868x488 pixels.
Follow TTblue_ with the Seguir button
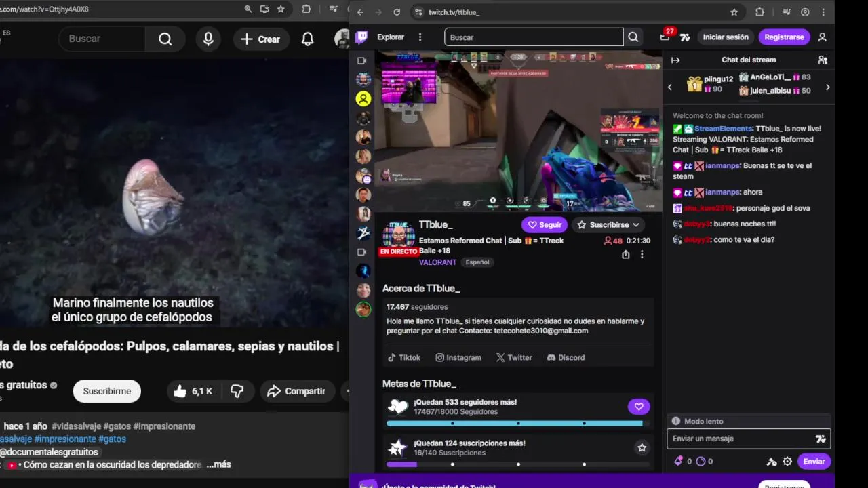coord(545,225)
